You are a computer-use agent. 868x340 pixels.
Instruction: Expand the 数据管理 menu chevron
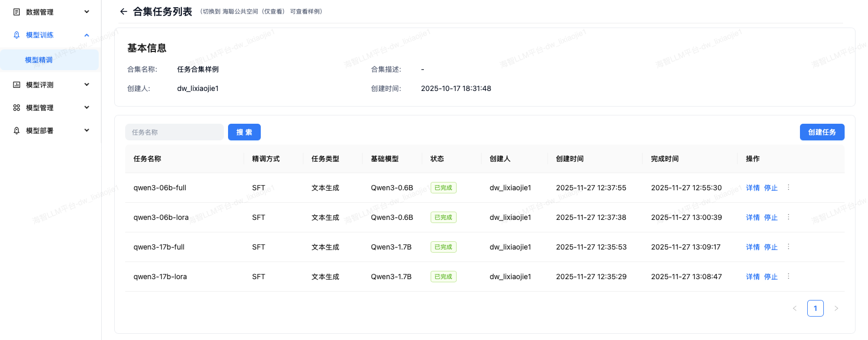pyautogui.click(x=87, y=12)
